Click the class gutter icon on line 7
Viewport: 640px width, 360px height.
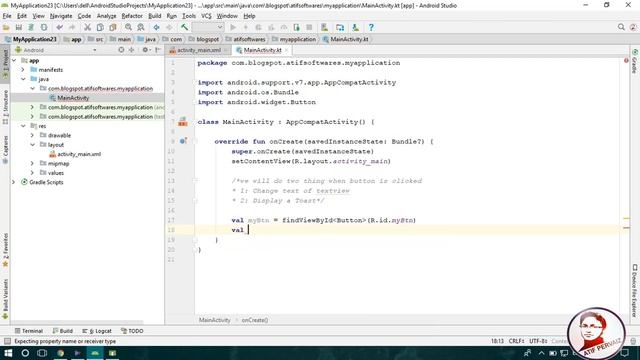click(x=183, y=122)
